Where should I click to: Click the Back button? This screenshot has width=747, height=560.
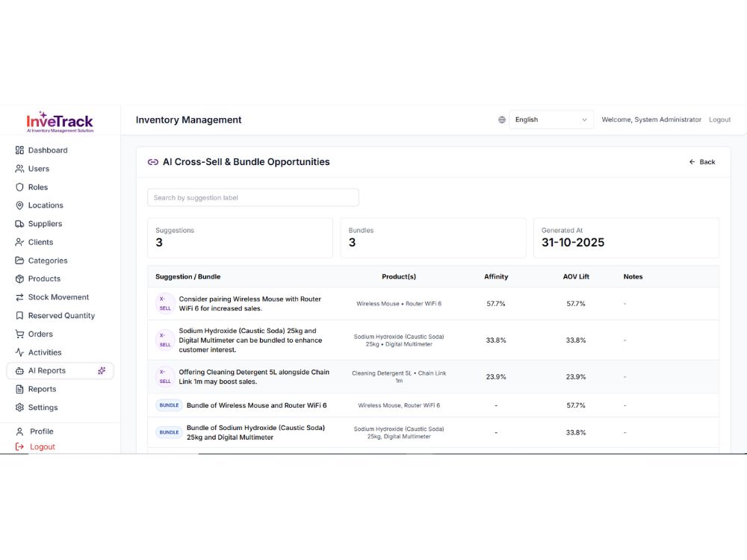click(702, 162)
